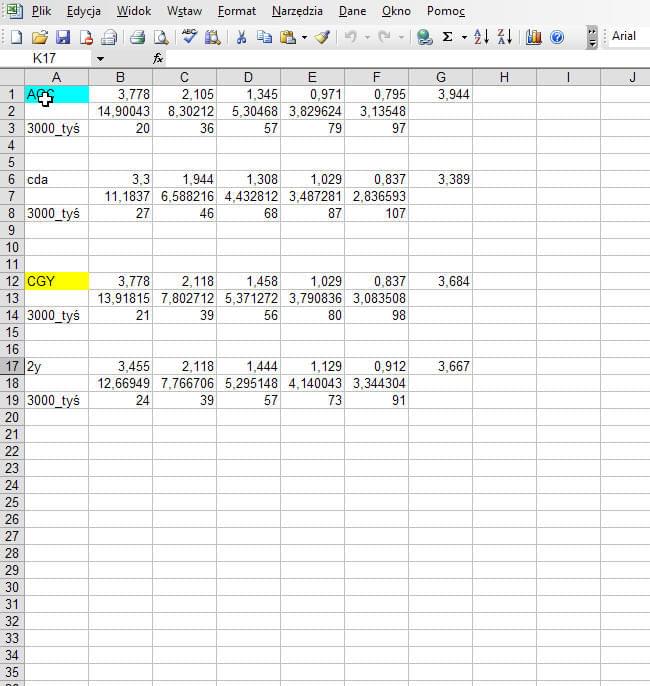Screen dimensions: 650x686
Task: Open the Okno menu
Action: point(396,11)
